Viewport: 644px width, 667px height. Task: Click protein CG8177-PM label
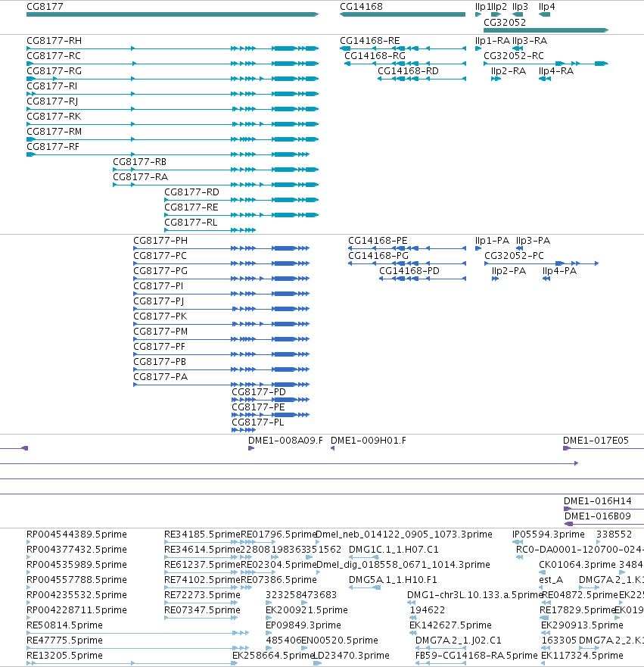(x=160, y=332)
